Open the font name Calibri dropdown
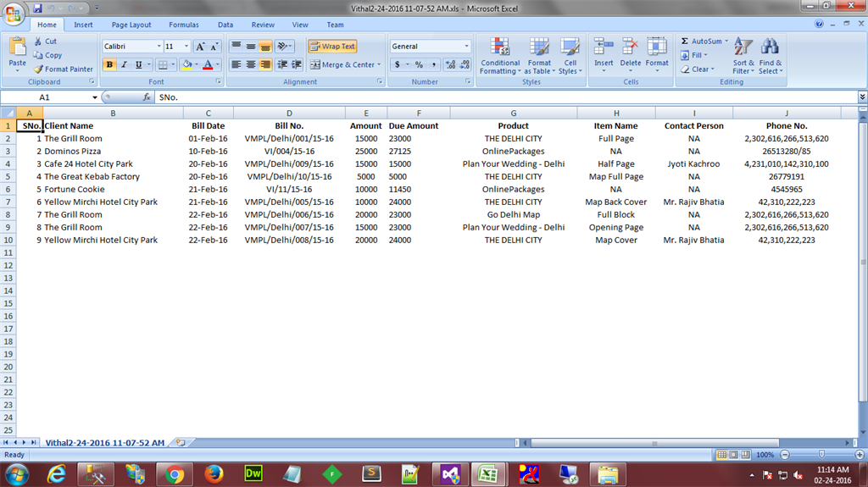The width and height of the screenshot is (868, 487). click(x=159, y=47)
